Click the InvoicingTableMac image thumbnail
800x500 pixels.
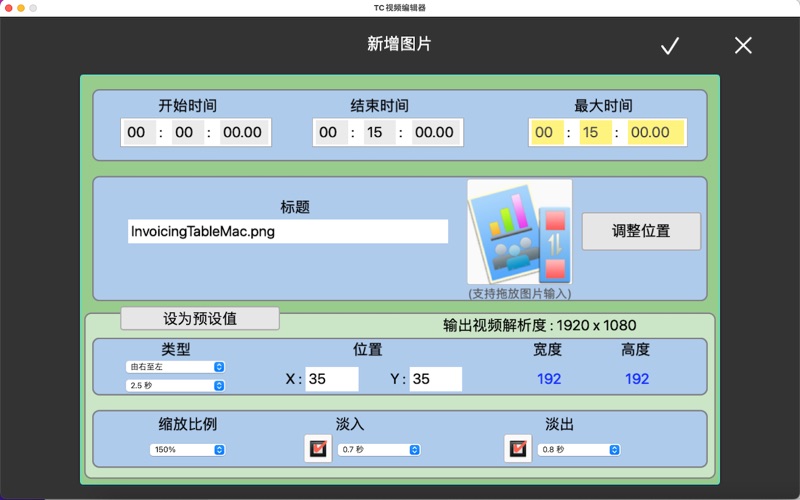519,232
